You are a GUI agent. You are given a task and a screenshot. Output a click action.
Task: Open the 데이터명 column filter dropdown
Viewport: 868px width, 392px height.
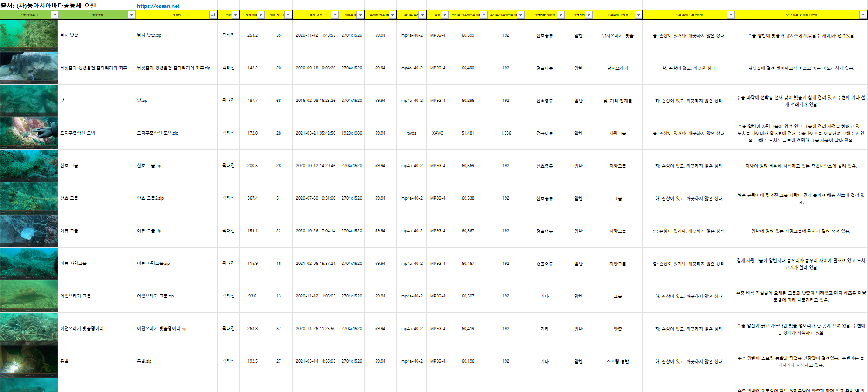131,15
